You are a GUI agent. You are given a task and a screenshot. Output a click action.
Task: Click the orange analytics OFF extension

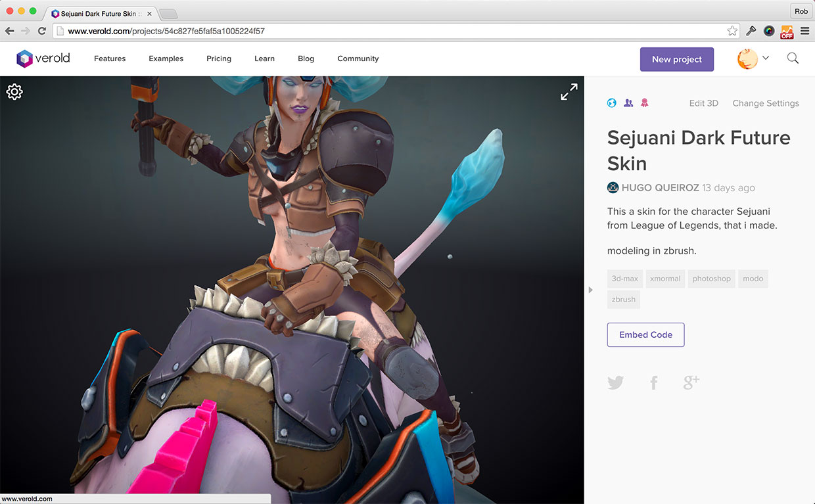[x=787, y=31]
